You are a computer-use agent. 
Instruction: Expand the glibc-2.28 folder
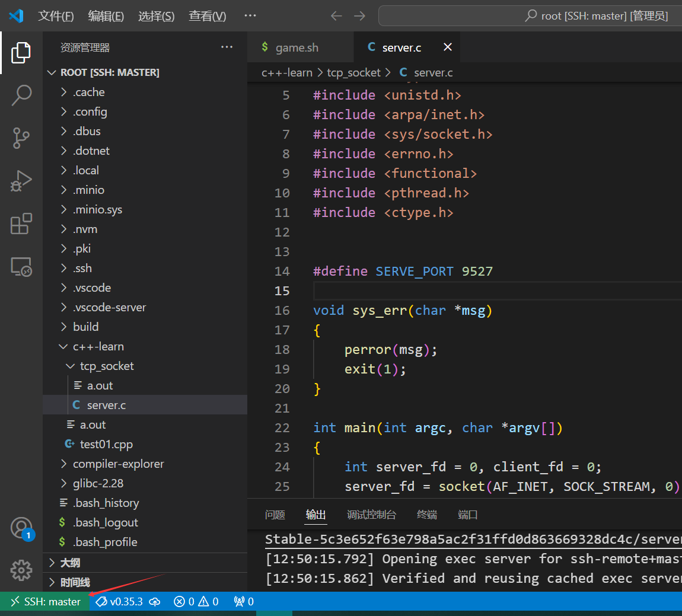point(145,483)
